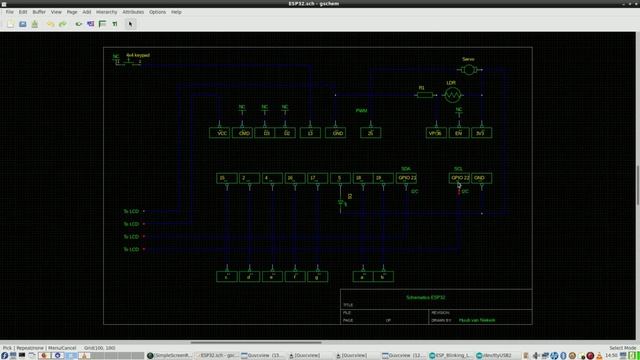The width and height of the screenshot is (640, 360).
Task: Click the Undo toolbar icon
Action: click(50, 24)
